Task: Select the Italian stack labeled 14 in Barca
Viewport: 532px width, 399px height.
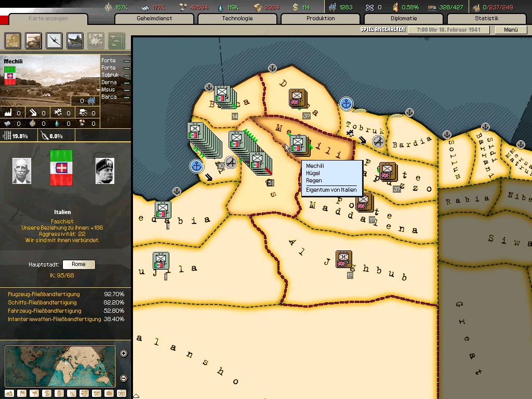Action: [x=223, y=96]
